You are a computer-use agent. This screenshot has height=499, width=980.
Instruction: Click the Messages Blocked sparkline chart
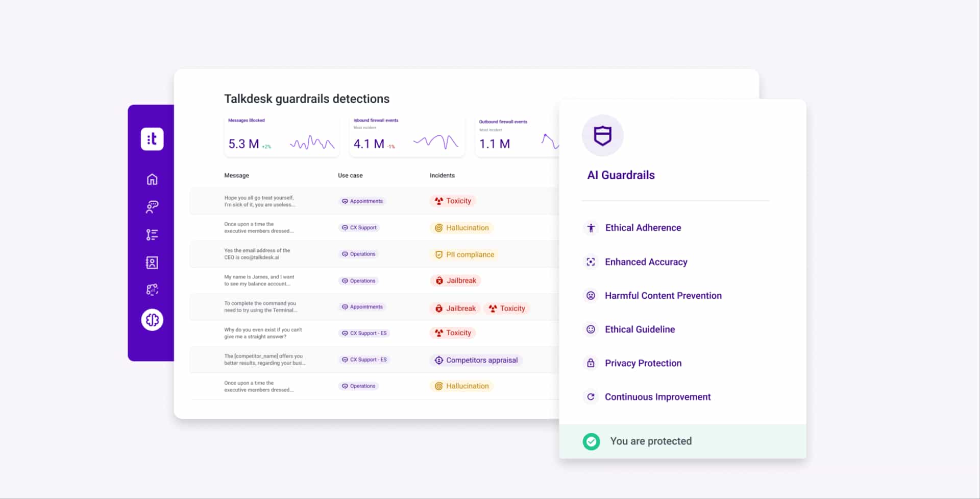[x=311, y=142]
